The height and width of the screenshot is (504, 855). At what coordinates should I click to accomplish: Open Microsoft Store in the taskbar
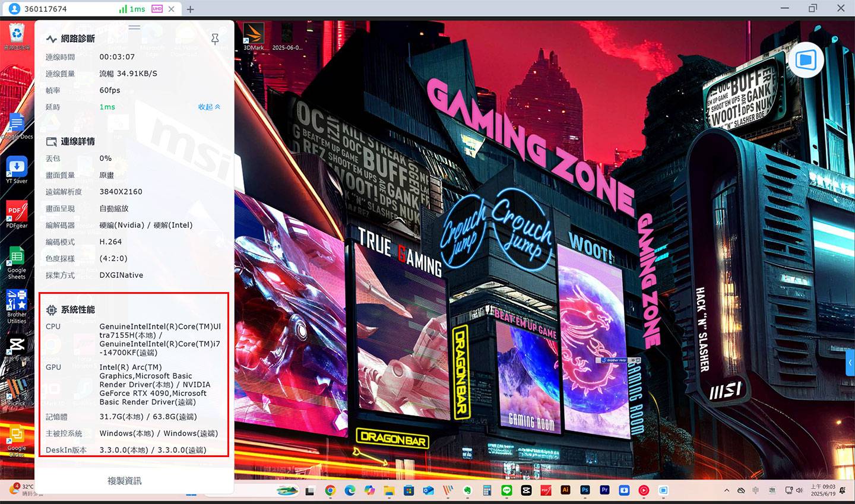(409, 490)
